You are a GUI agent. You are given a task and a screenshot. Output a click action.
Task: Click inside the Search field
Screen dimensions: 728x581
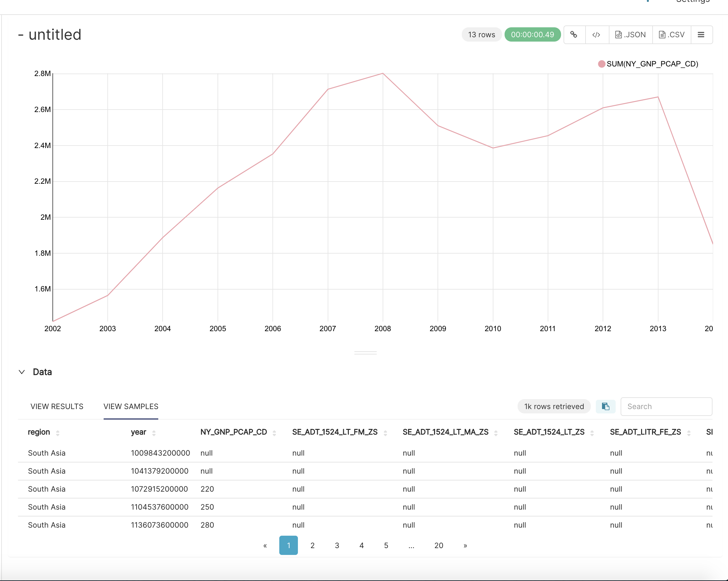(666, 406)
